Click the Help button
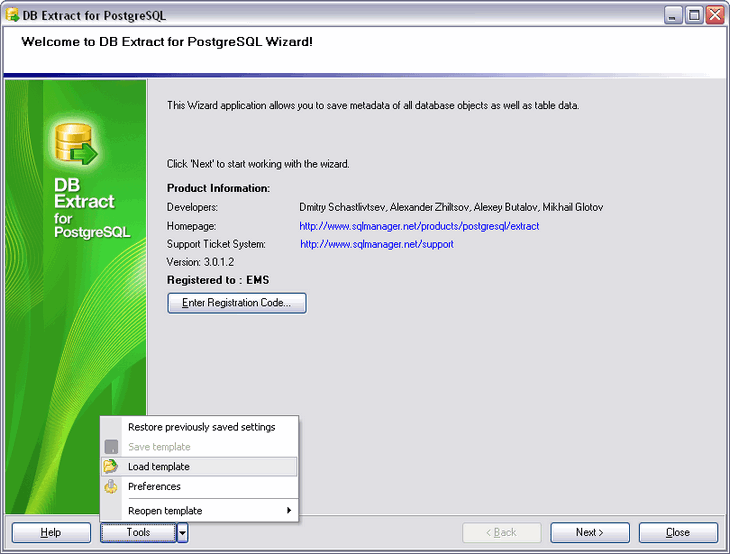Screen dimensions: 730x554 point(51,533)
